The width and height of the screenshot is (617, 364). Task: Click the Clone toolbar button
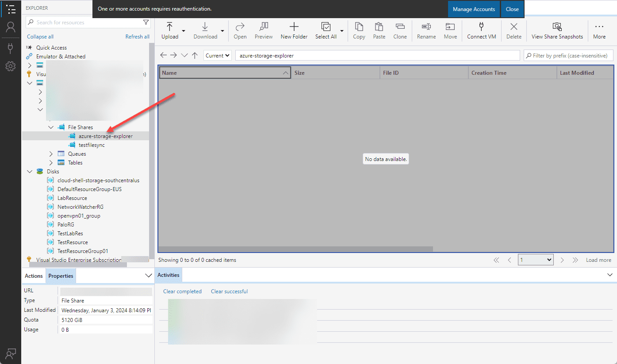[400, 31]
